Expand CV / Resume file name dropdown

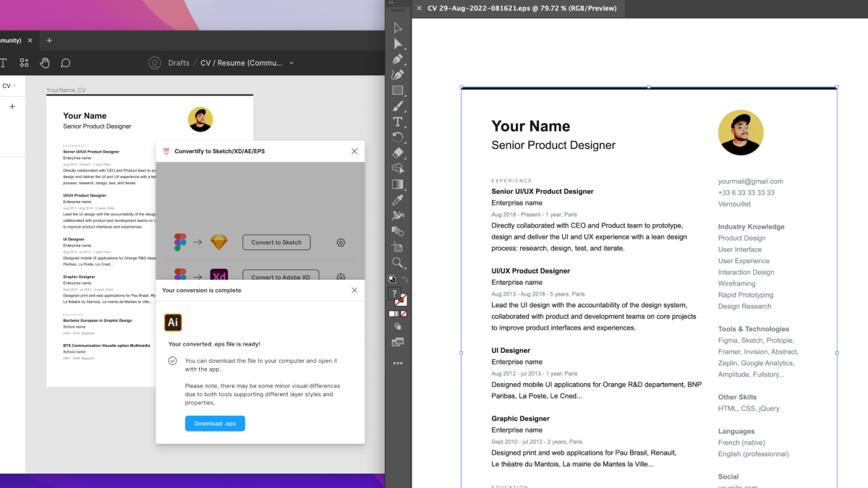coord(292,63)
